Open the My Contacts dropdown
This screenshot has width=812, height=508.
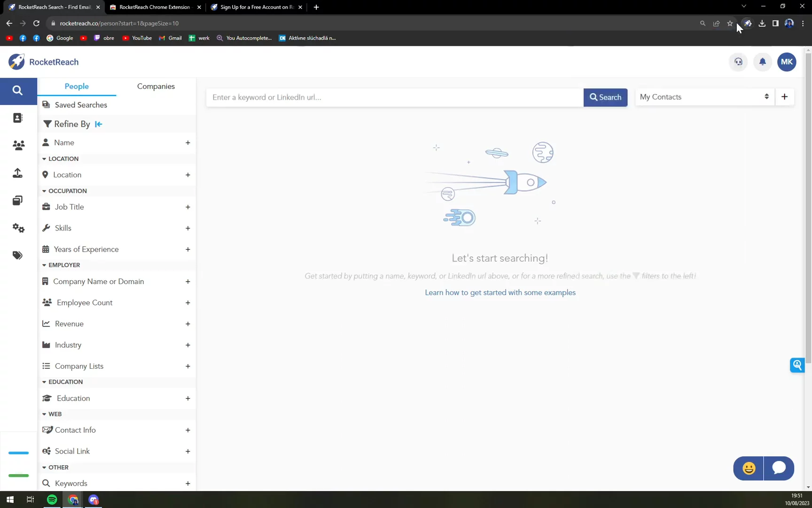(704, 97)
